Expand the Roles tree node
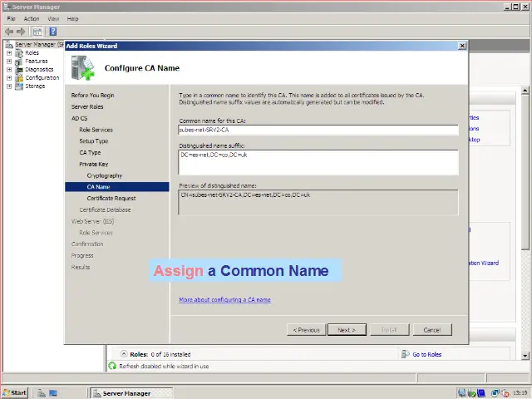Viewport: 532px width, 399px height. coord(9,53)
